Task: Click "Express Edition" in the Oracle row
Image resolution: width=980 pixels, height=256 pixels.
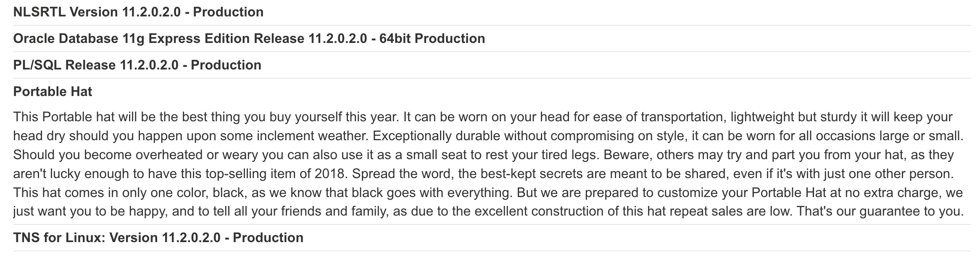Action: pyautogui.click(x=199, y=39)
